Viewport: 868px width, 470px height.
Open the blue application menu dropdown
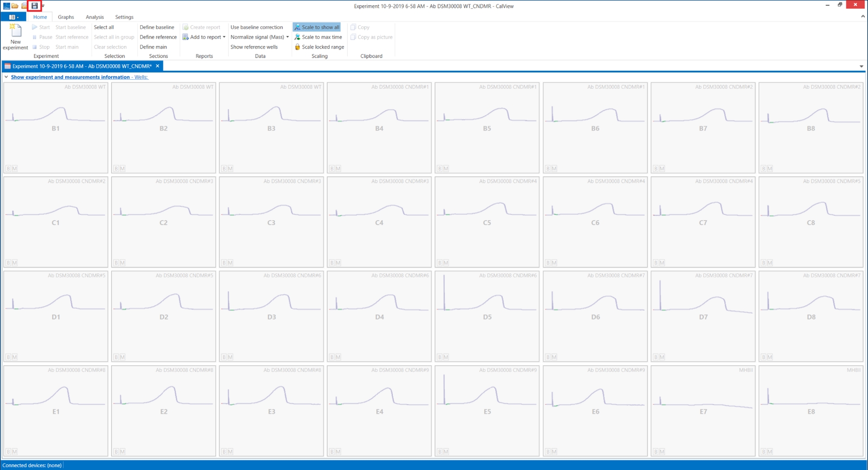13,17
